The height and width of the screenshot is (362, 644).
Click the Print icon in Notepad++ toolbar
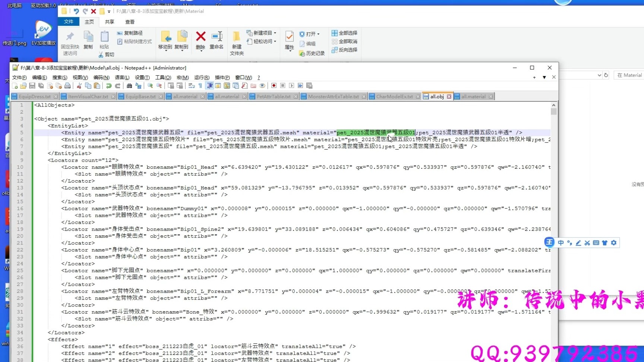[x=67, y=86]
